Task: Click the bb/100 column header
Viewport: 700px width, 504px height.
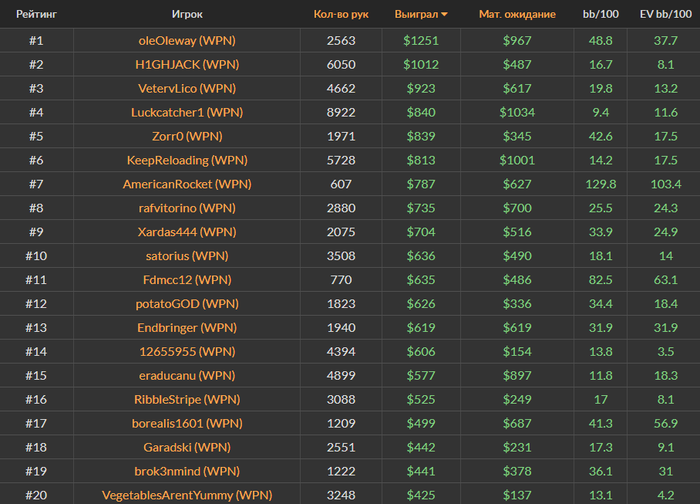Action: (600, 14)
